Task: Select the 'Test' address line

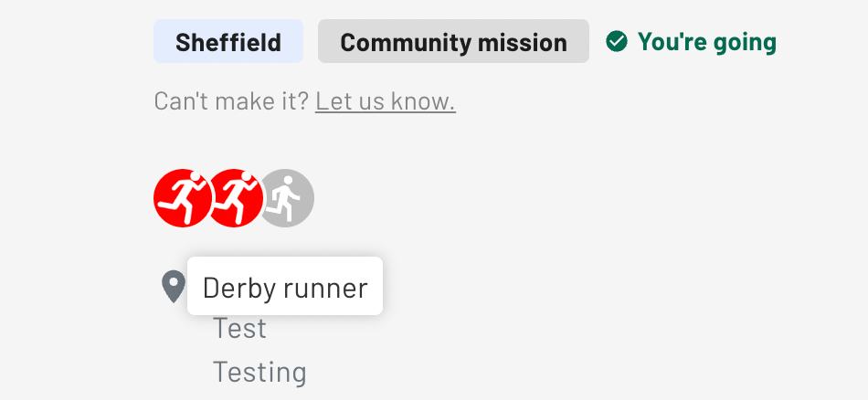Action: tap(239, 329)
